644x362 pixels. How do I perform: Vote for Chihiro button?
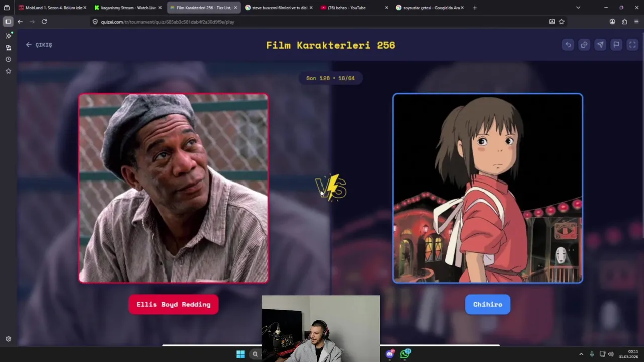(488, 304)
